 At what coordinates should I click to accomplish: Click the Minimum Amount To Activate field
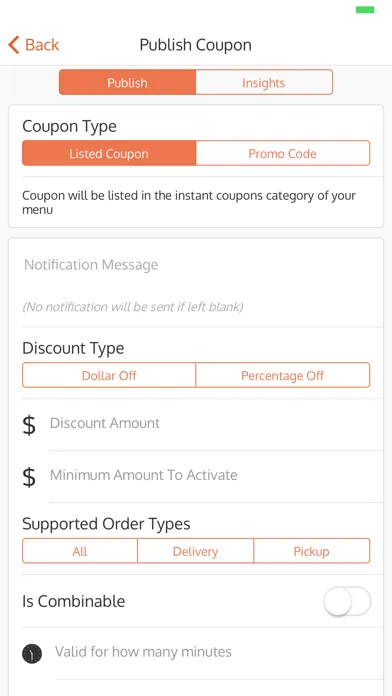click(216, 475)
